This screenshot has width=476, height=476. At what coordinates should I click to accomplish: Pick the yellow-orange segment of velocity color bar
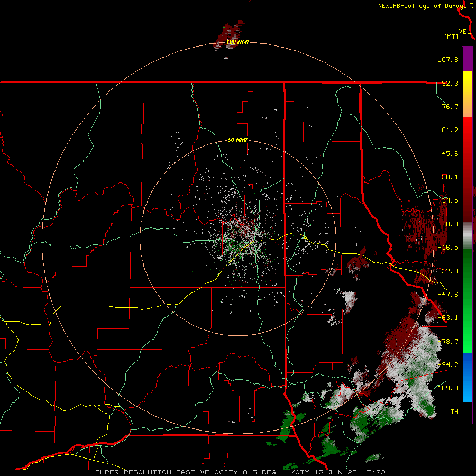[467, 94]
